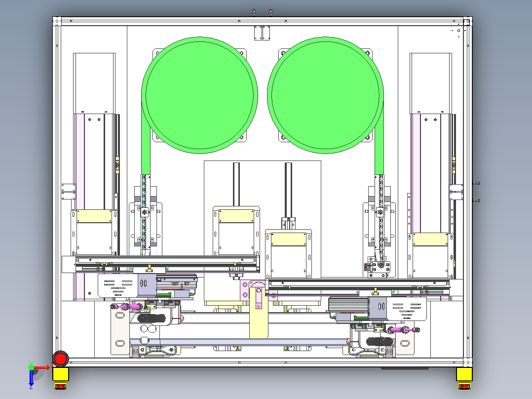Click the green origin dot of coordinate triad
The height and width of the screenshot is (399, 532).
[31, 367]
